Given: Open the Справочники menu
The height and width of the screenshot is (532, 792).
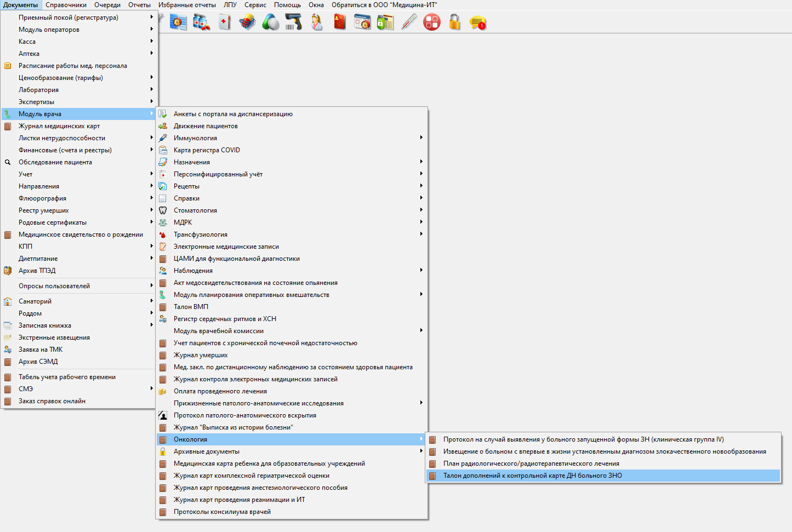Looking at the screenshot, I should 66,5.
